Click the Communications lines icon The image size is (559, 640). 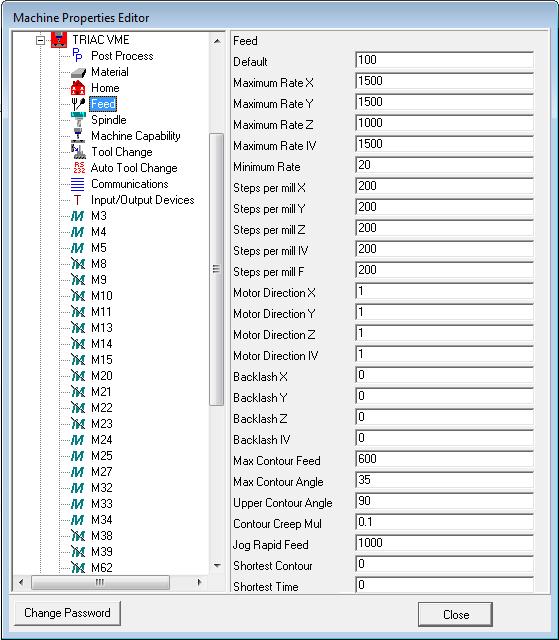pos(78,184)
